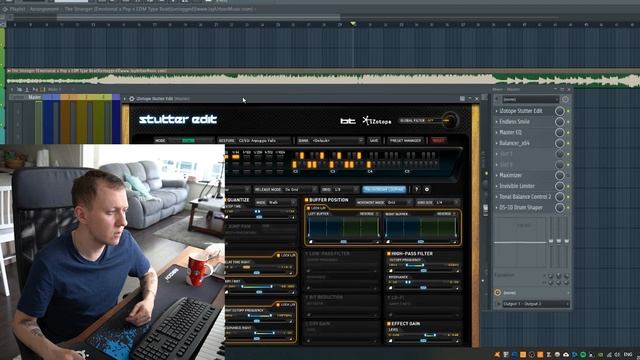Toggle Lock L/R in Buffer Position
Screen dimensions: 640x360
pyautogui.click(x=309, y=208)
